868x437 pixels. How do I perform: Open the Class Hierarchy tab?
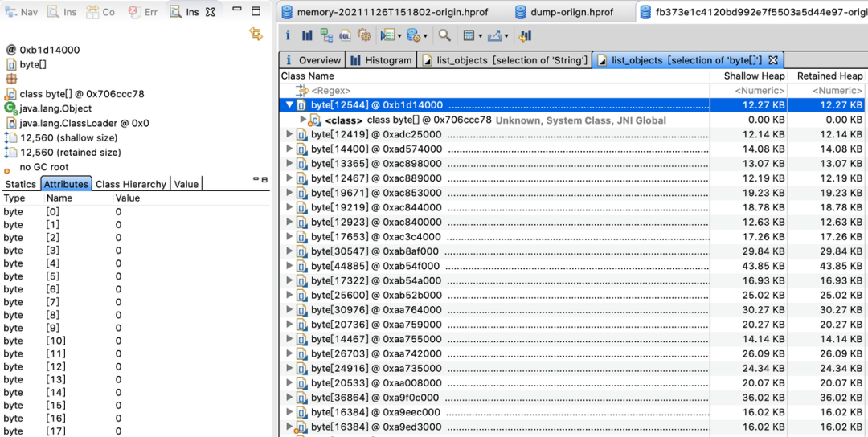(131, 184)
